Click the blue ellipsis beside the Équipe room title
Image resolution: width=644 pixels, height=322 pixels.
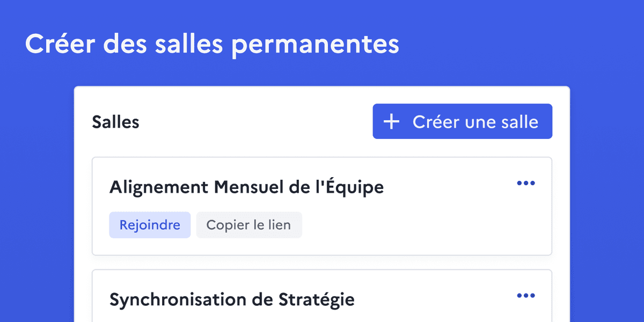tap(526, 183)
